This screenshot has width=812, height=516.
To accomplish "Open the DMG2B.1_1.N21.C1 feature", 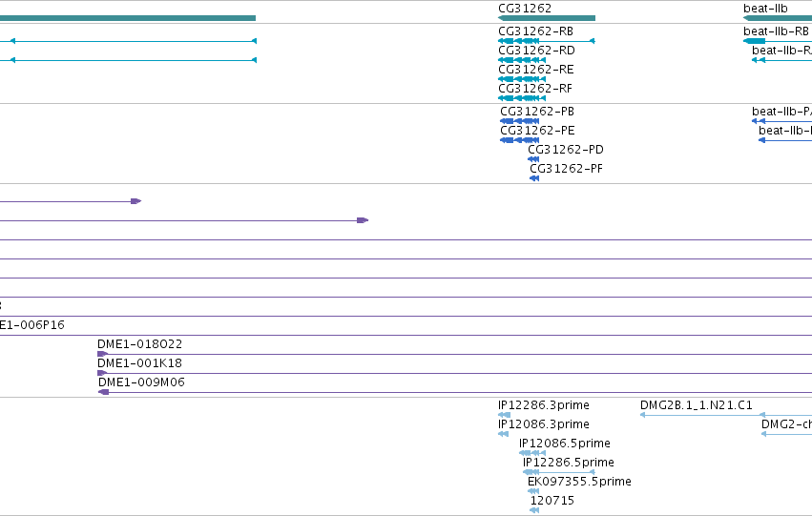I will 726,415.
